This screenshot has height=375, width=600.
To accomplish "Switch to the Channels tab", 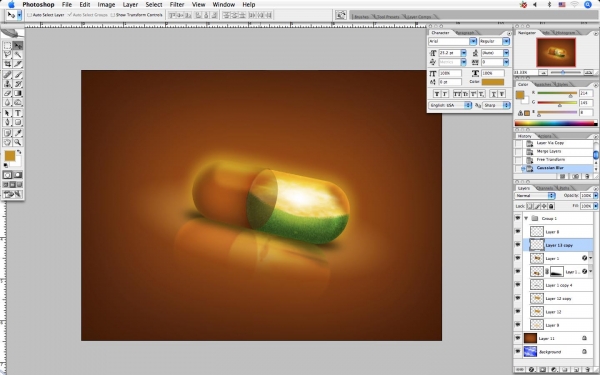I will point(545,188).
